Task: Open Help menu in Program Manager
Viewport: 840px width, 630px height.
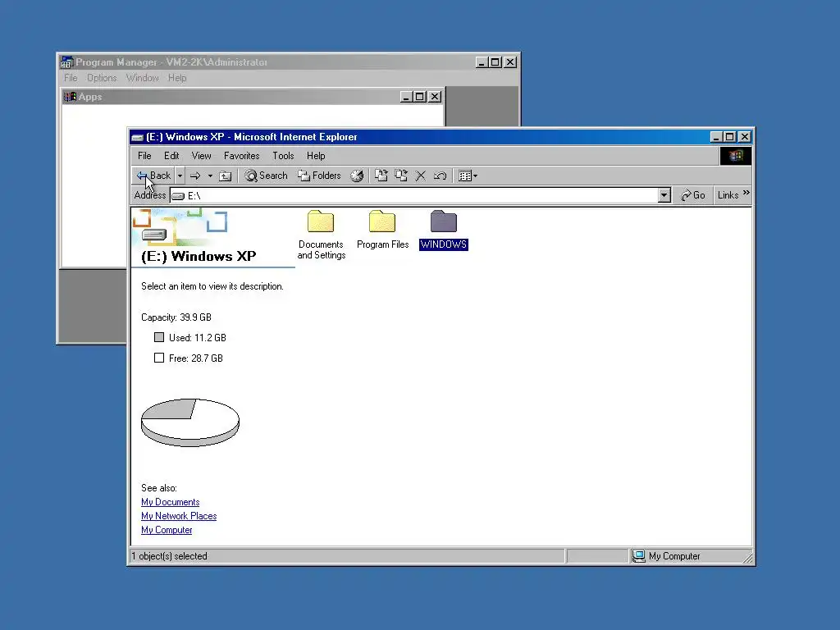Action: (x=177, y=78)
